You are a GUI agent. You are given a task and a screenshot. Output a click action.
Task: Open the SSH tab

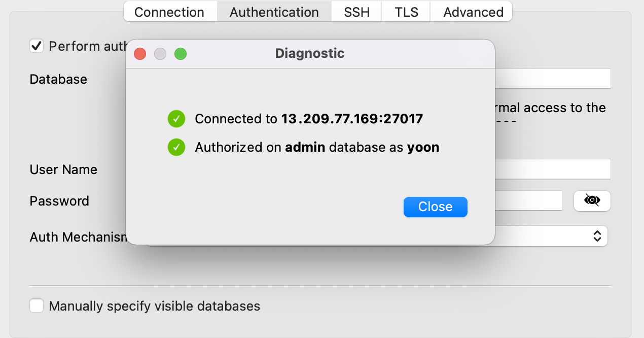tap(356, 12)
